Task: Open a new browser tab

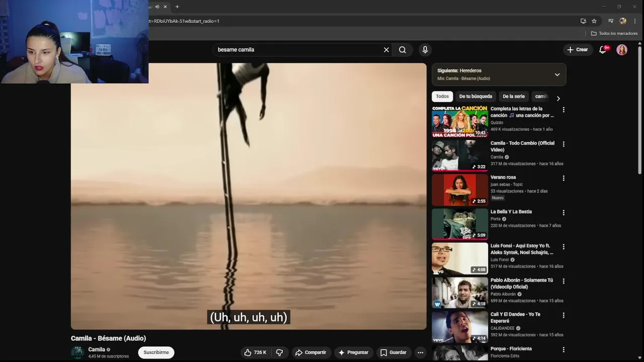Action: tap(177, 7)
